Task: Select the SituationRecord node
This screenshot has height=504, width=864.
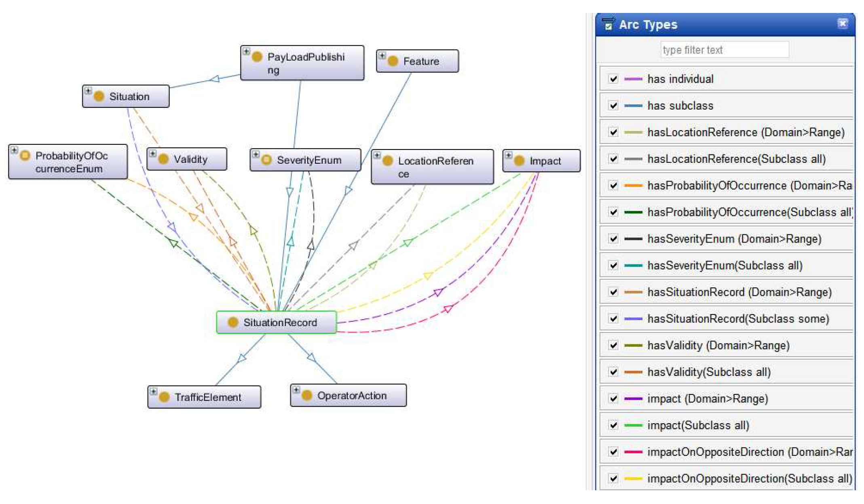Action: point(280,323)
